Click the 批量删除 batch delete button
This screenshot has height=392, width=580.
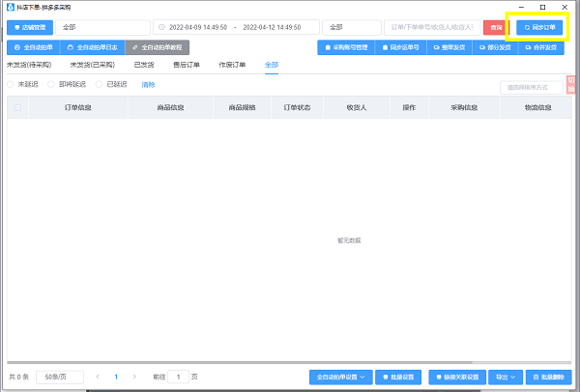point(551,377)
